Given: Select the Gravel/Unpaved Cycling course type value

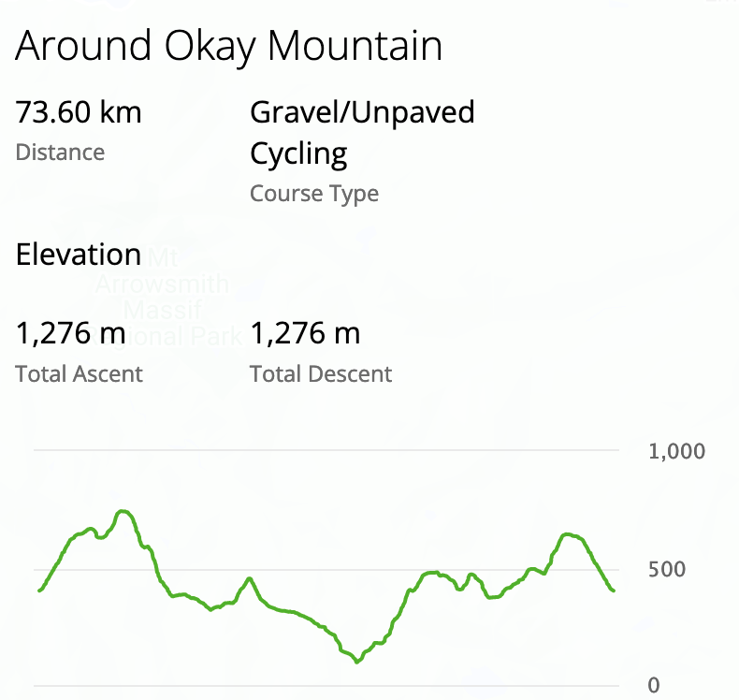Looking at the screenshot, I should tap(362, 133).
